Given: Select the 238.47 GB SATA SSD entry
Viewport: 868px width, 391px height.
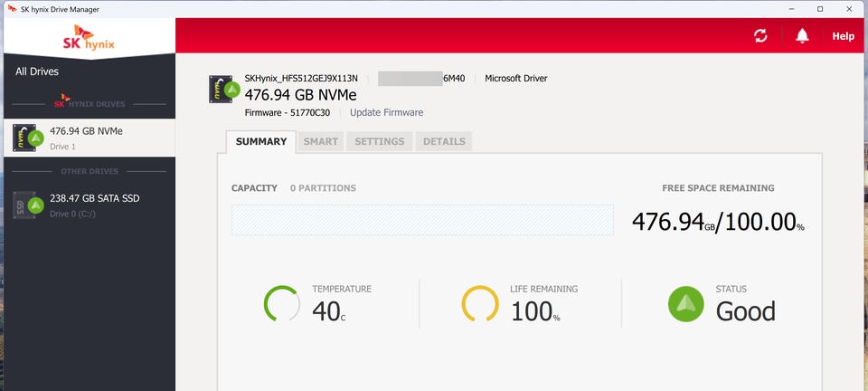Looking at the screenshot, I should 90,205.
